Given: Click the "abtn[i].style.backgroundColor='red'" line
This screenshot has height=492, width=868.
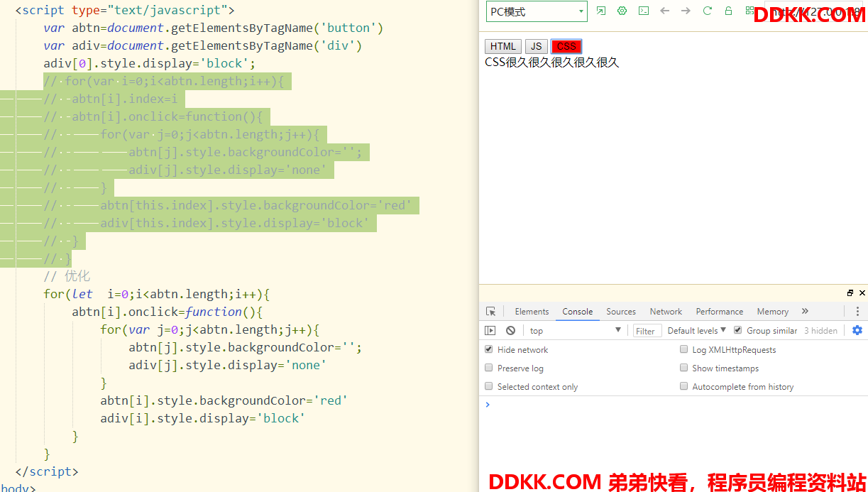Looking at the screenshot, I should (224, 400).
